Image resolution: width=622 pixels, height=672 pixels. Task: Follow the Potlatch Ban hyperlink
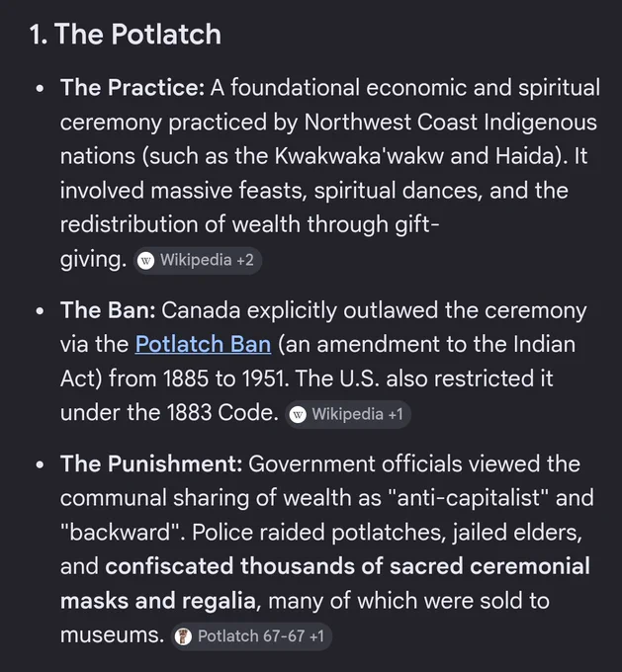pos(204,345)
